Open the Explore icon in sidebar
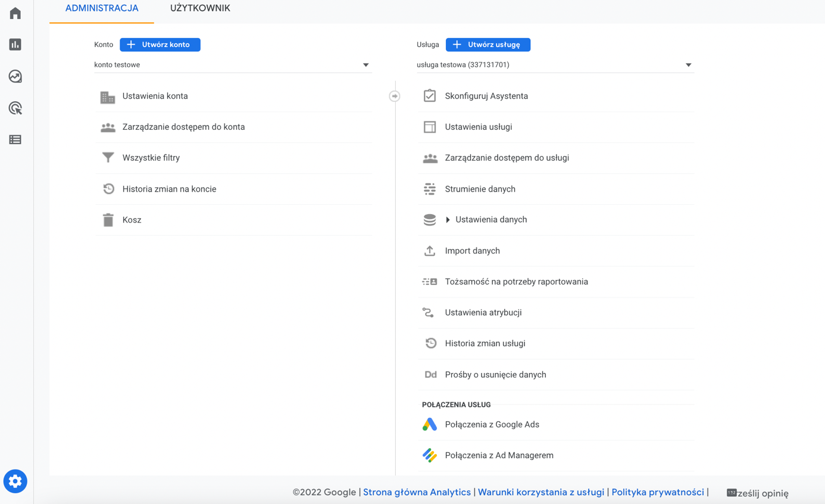This screenshot has width=825, height=504. [15, 76]
